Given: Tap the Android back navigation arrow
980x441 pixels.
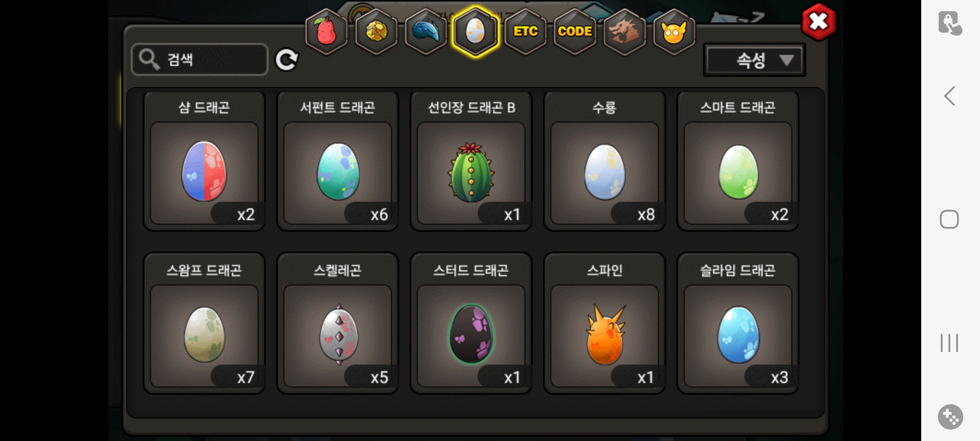Looking at the screenshot, I should point(950,96).
